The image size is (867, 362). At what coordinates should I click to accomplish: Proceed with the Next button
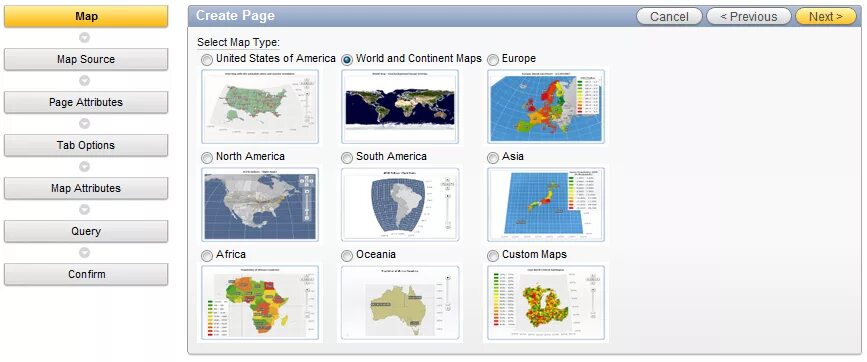point(826,17)
